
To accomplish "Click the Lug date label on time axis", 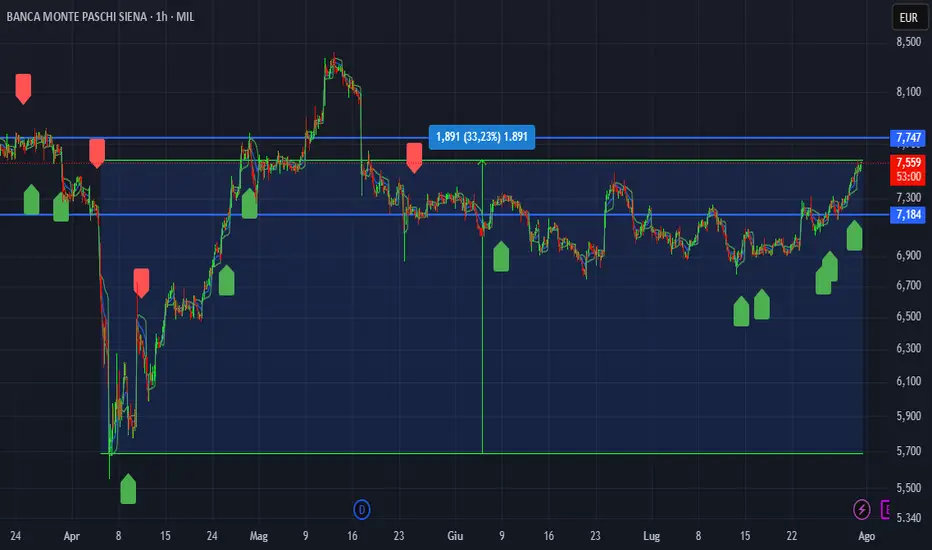I will tap(651, 536).
